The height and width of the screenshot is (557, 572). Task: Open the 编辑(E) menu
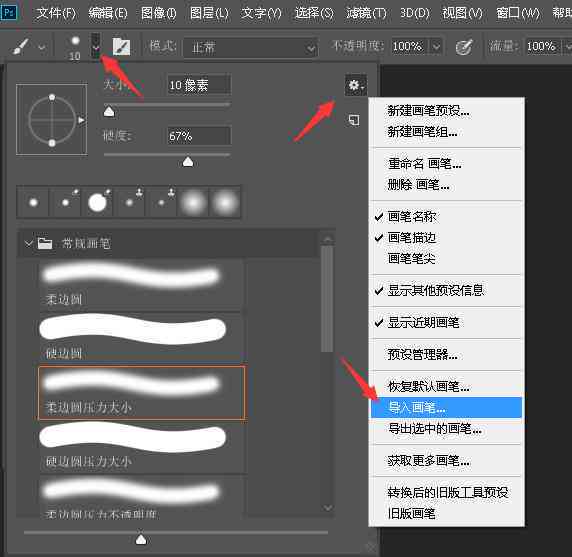pyautogui.click(x=108, y=13)
